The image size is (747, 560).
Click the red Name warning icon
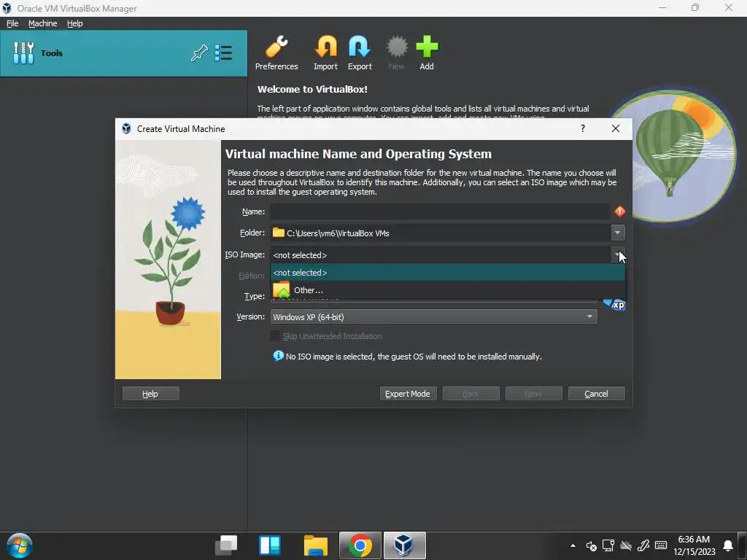click(x=620, y=211)
